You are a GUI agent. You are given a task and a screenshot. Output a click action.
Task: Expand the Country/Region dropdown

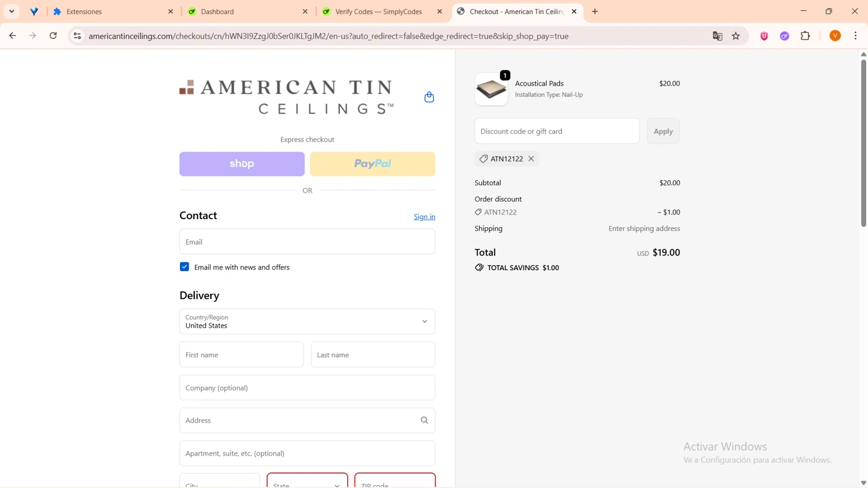pos(307,321)
